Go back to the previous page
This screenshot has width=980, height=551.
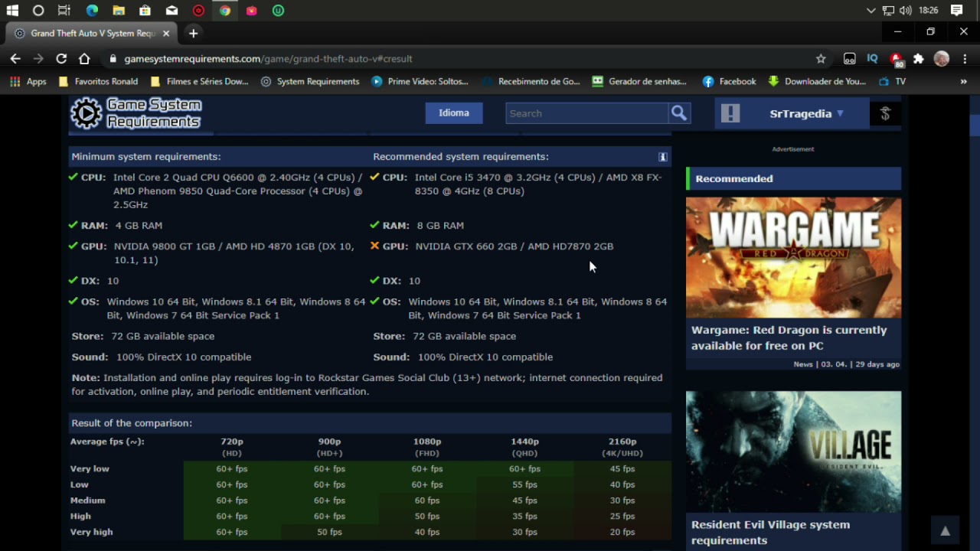pos(15,58)
